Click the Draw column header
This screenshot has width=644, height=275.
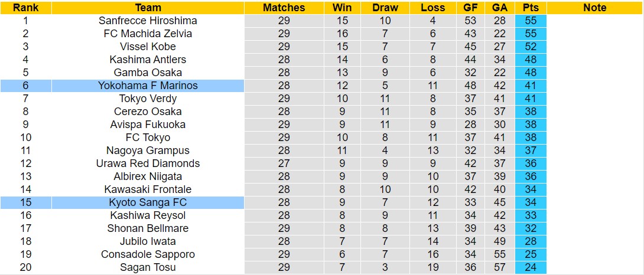[385, 8]
